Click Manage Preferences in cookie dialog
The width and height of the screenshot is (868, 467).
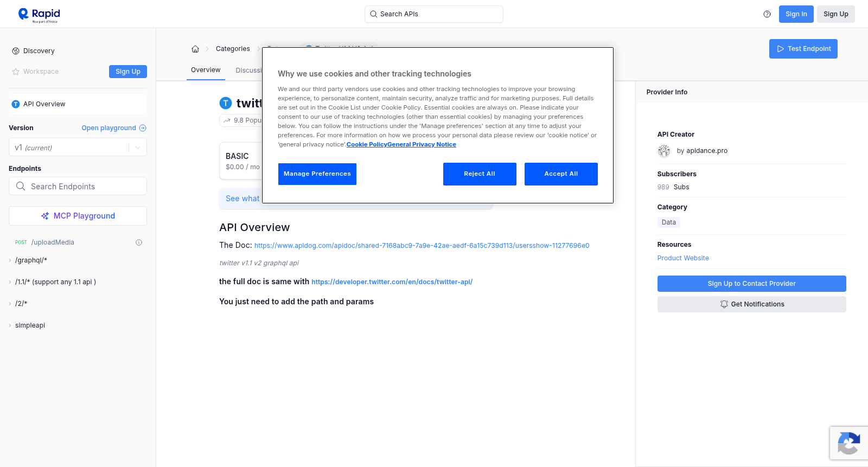pyautogui.click(x=317, y=174)
